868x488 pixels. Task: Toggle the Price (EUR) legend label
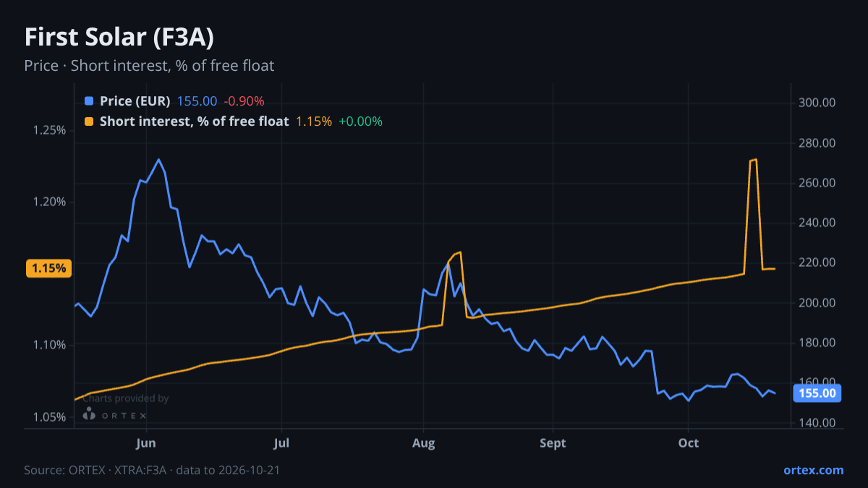(x=135, y=101)
